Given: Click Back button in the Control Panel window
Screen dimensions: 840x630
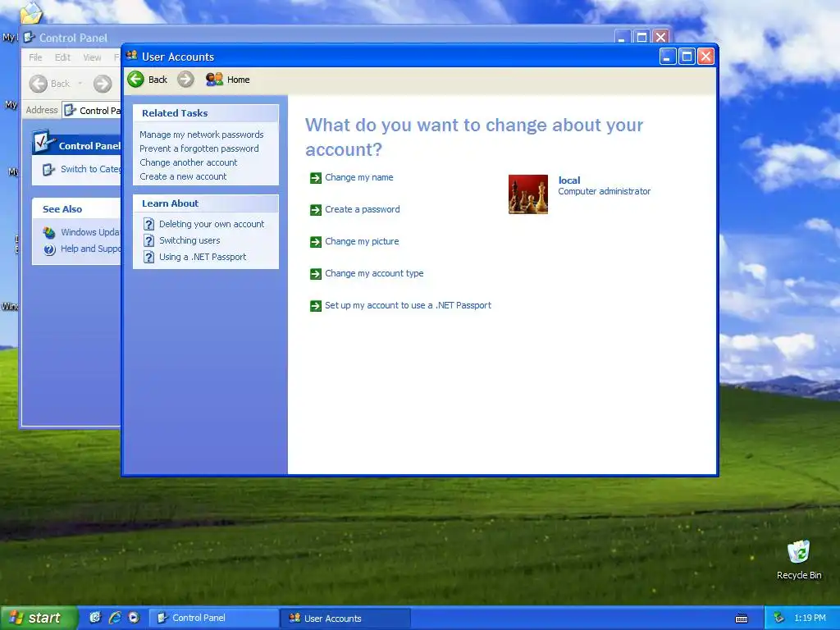Looking at the screenshot, I should [x=49, y=84].
